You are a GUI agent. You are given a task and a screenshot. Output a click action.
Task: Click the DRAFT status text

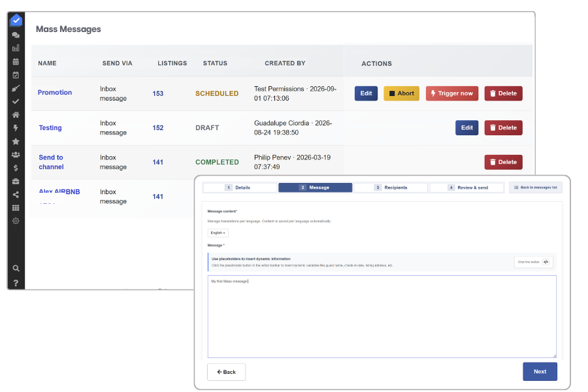click(207, 128)
